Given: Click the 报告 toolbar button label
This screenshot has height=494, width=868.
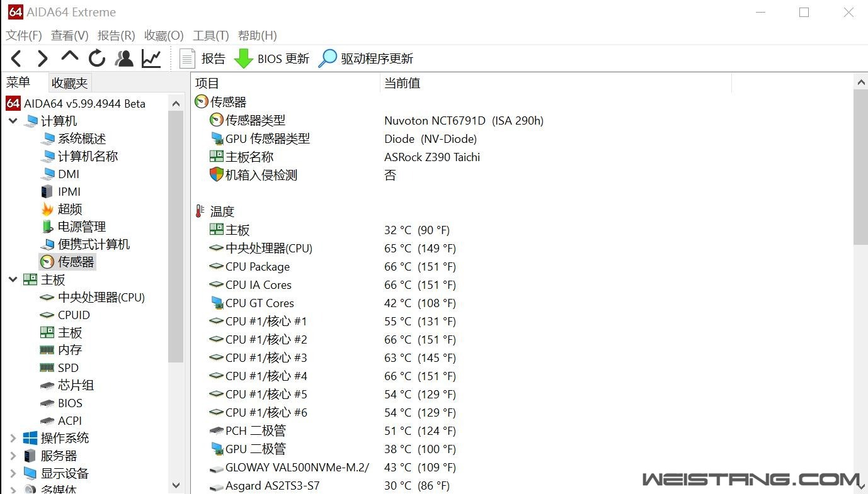Looking at the screenshot, I should [214, 59].
